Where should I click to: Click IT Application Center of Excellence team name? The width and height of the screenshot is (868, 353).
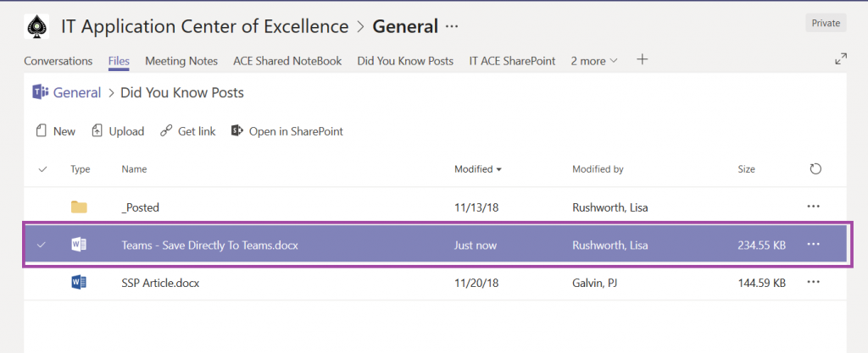coord(204,26)
